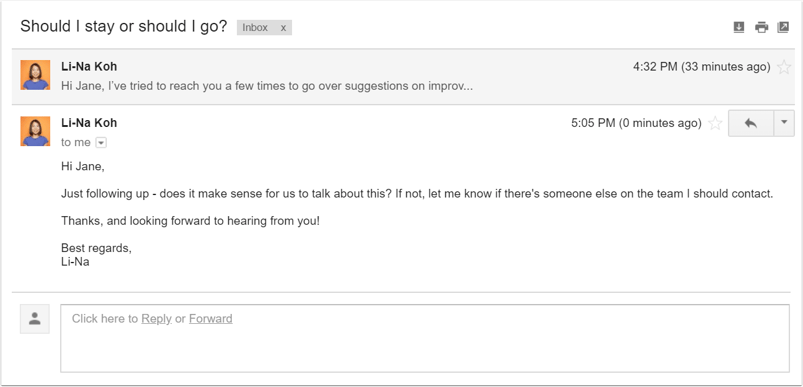Click the download/archive icon at top right
Image resolution: width=803 pixels, height=387 pixels.
tap(738, 27)
